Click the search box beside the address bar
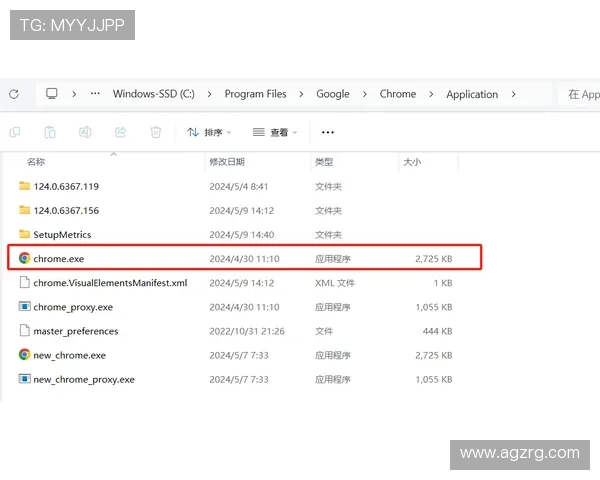This screenshot has height=480, width=600. click(579, 94)
